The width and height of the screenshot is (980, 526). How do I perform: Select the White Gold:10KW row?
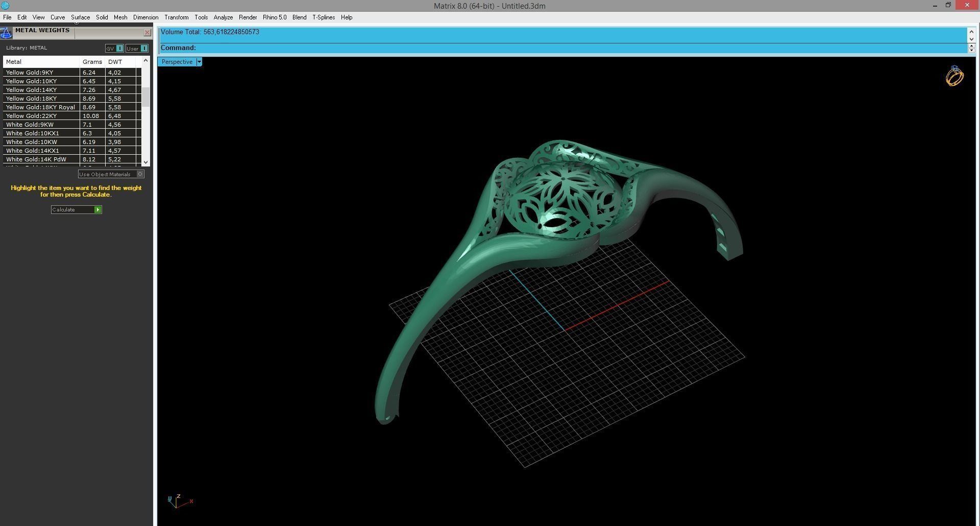[x=72, y=142]
